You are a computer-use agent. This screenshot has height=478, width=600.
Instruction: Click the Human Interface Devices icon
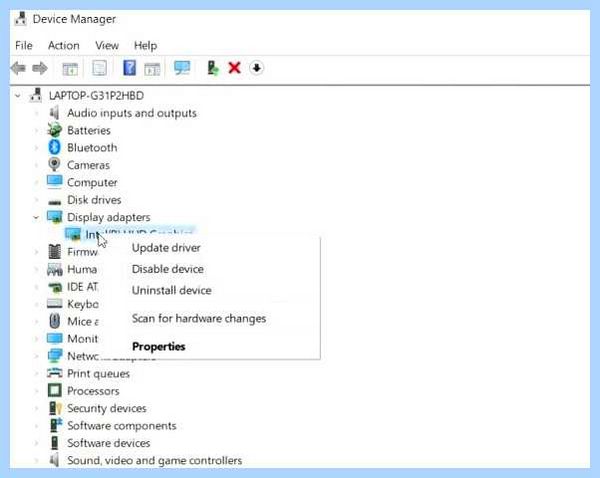click(54, 269)
